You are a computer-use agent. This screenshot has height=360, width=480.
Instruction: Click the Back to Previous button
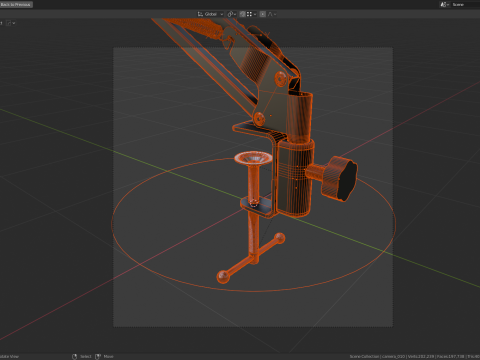click(x=16, y=4)
